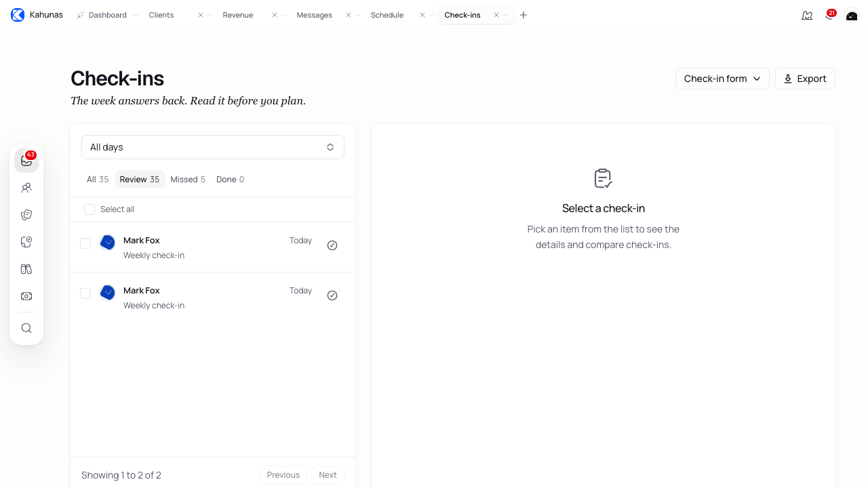Tick the Select all checkbox
Screen dimensions: 868x488
coord(90,209)
